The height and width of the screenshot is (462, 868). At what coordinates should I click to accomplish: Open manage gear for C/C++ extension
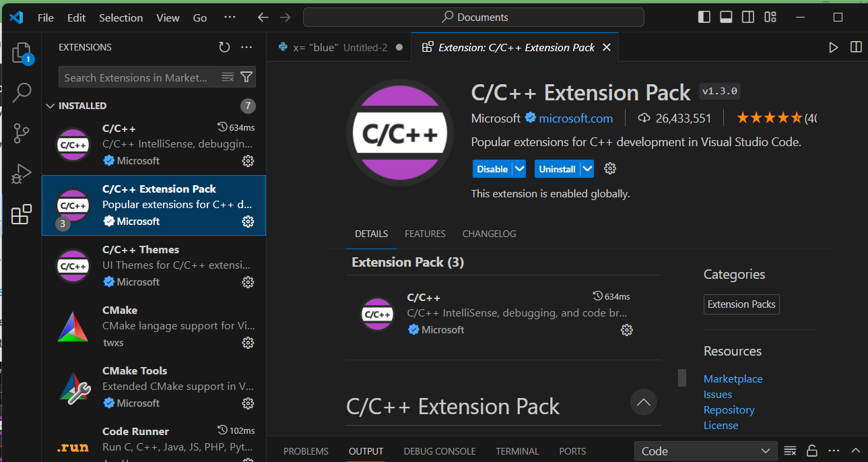[248, 160]
